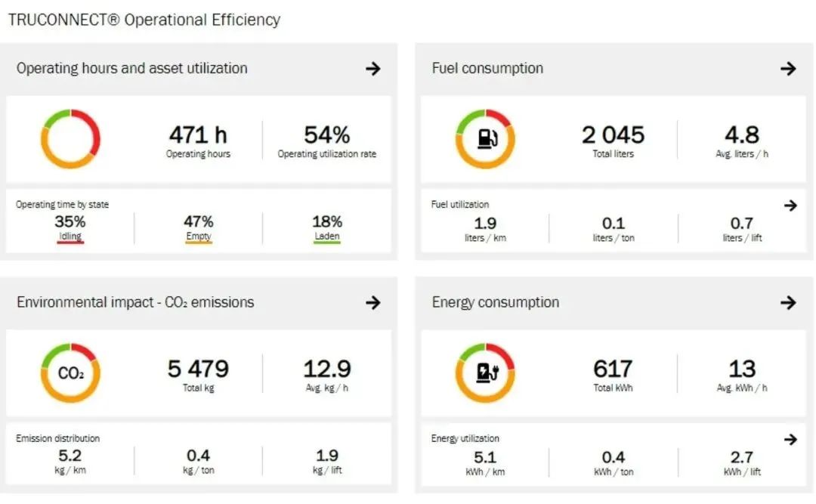Select the Laden state label
This screenshot has height=504, width=816.
327,237
